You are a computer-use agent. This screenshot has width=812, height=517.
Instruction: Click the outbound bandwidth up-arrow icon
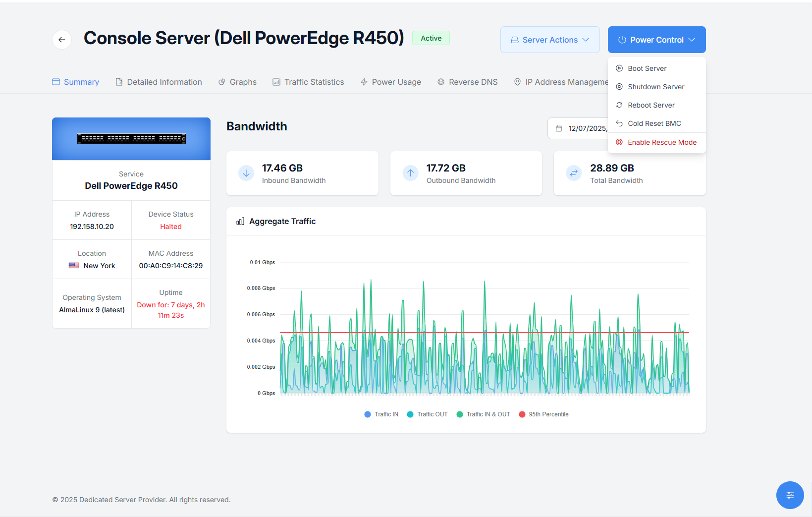coord(410,173)
